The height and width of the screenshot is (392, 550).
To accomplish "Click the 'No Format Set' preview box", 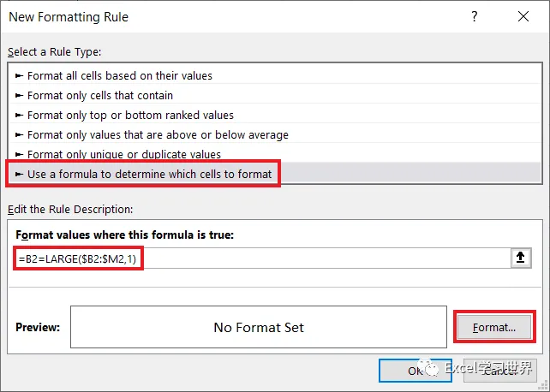I will pos(258,327).
